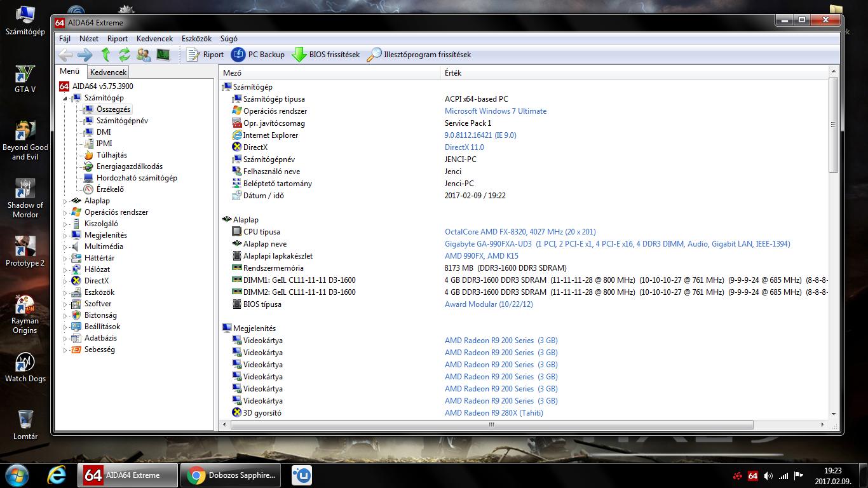Click BIOS frissítések toolbar button
The image size is (868, 488).
tap(326, 55)
